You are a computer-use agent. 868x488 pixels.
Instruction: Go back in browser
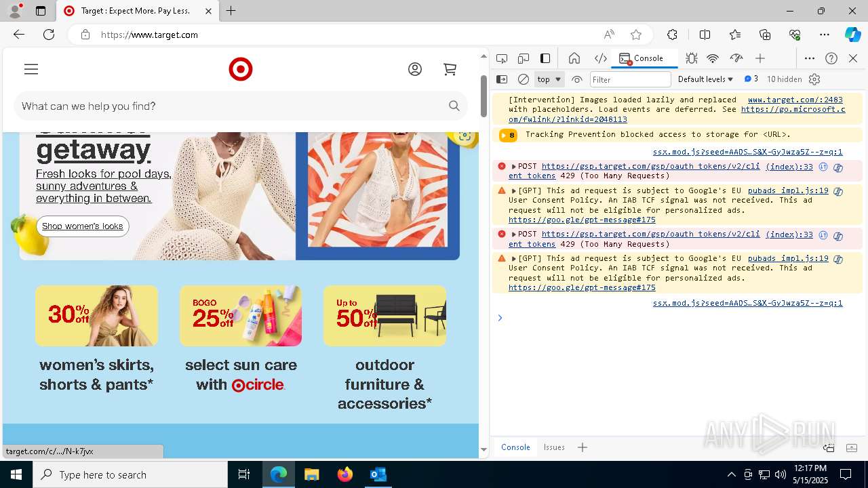[x=19, y=35]
